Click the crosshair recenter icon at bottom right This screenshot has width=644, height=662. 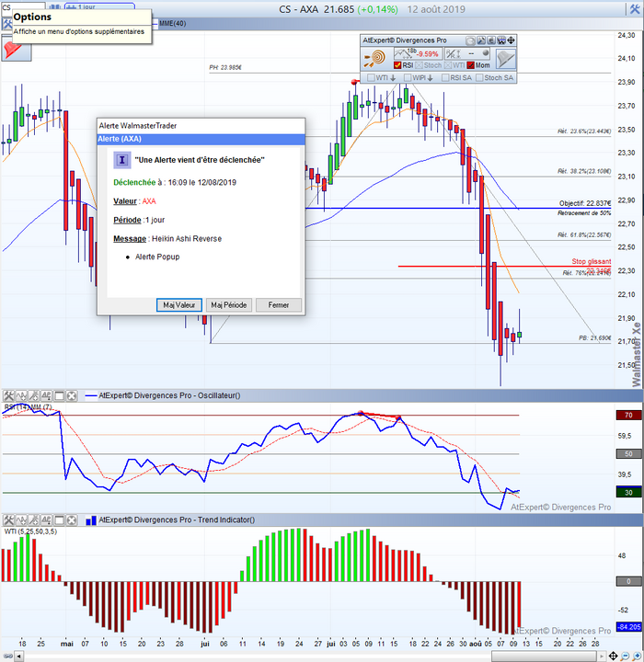click(x=613, y=656)
